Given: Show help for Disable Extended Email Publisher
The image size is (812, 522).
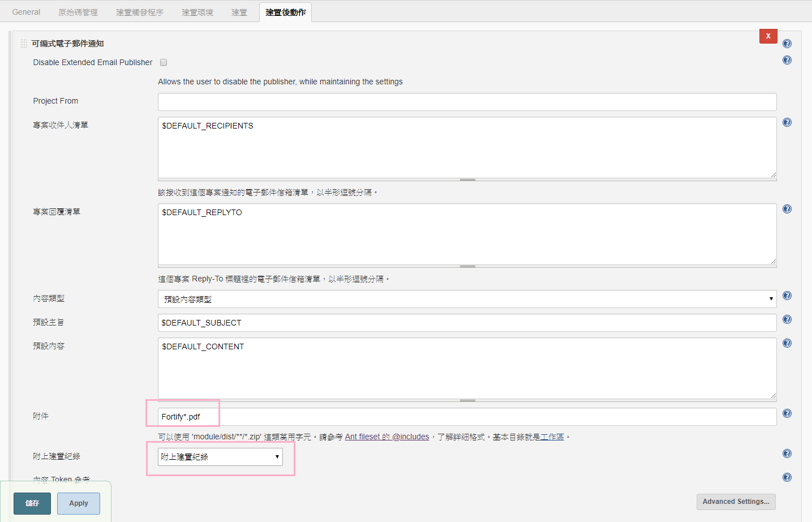Looking at the screenshot, I should coord(787,60).
